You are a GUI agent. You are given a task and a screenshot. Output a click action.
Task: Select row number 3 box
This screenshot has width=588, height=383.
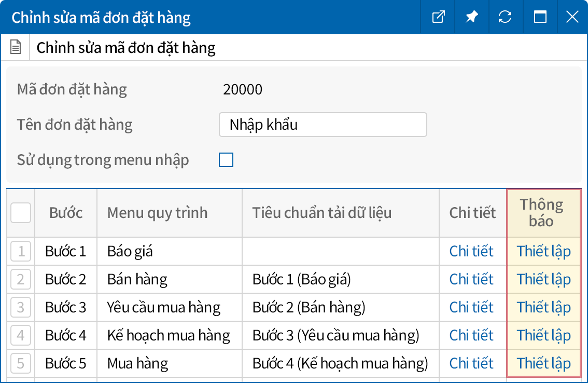21,308
